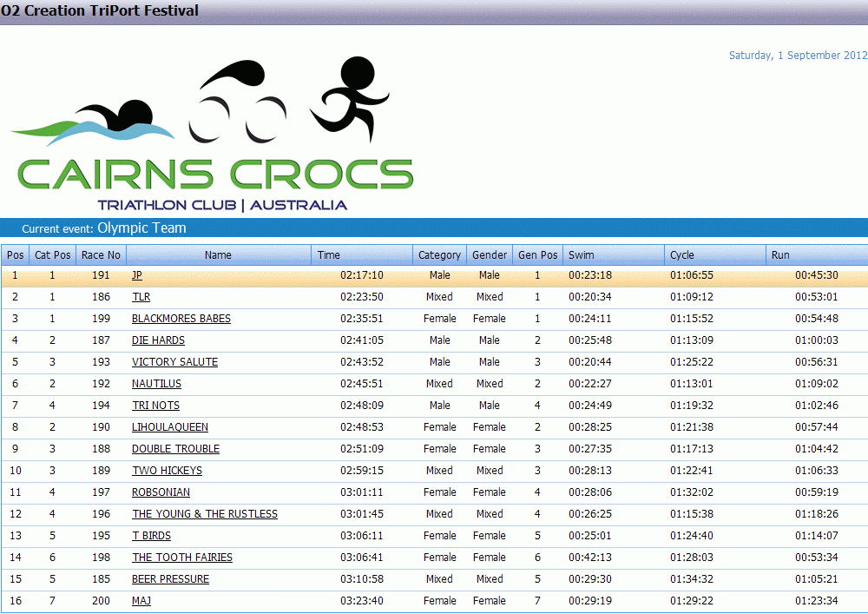This screenshot has width=868, height=614.
Task: Click the TRI NOTS team link
Action: coord(155,406)
